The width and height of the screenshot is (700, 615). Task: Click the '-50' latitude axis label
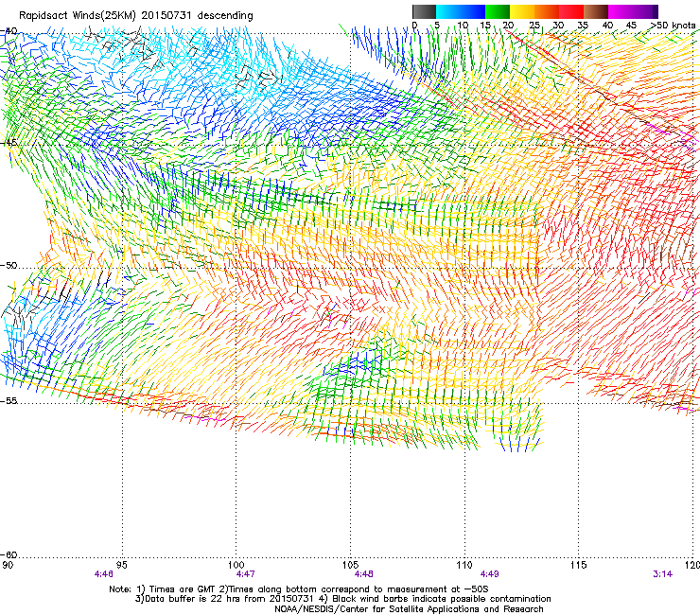pos(9,266)
